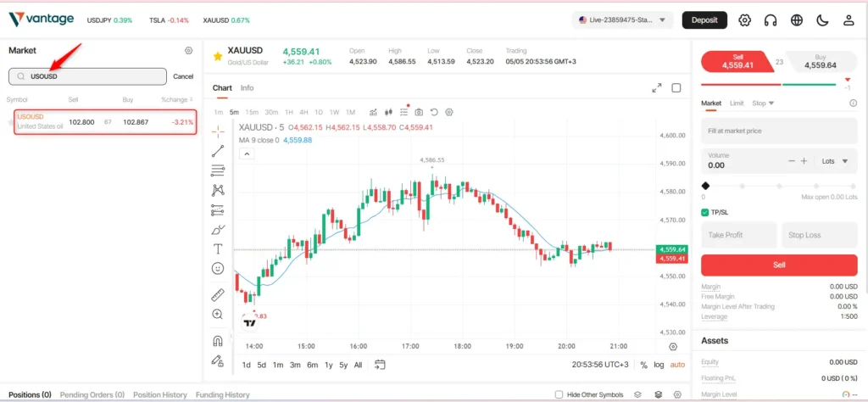Image resolution: width=868 pixels, height=402 pixels.
Task: Open account settings gear in header
Action: point(744,20)
